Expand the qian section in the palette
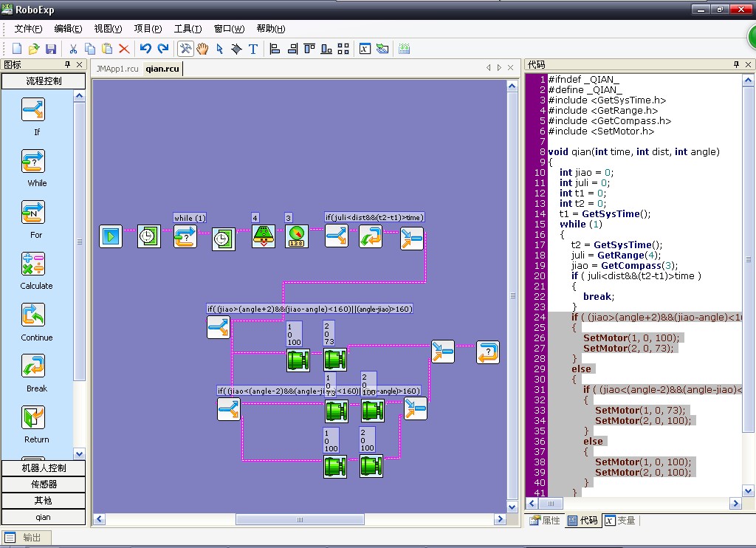The image size is (756, 548). point(44,517)
